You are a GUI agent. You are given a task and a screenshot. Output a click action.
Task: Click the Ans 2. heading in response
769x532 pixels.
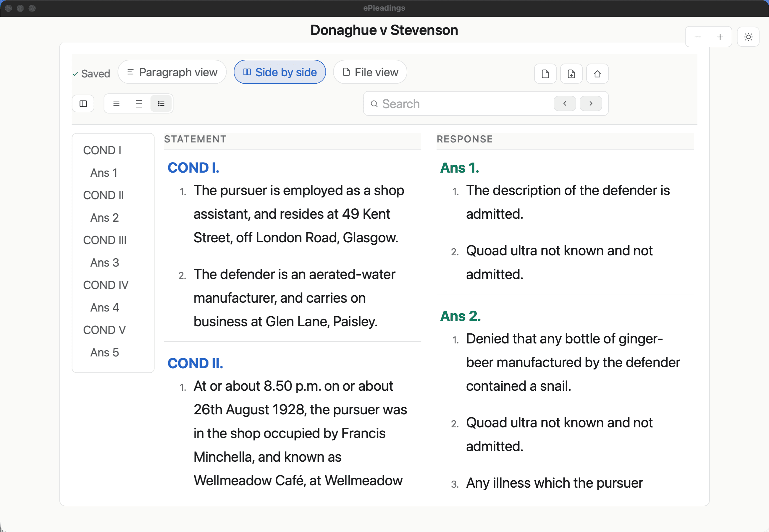point(461,316)
